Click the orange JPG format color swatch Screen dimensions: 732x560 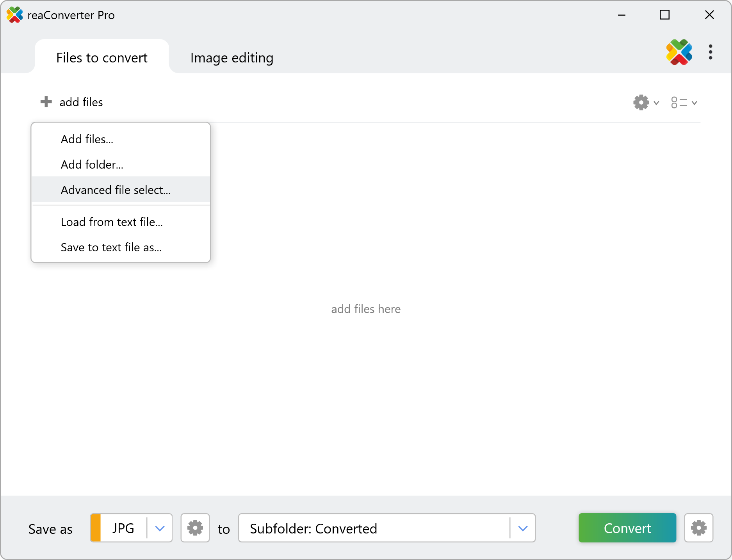(x=96, y=528)
